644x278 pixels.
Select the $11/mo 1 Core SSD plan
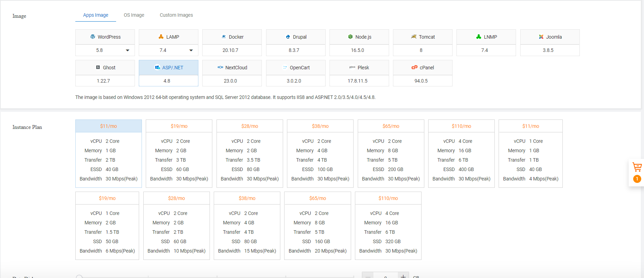pos(531,154)
